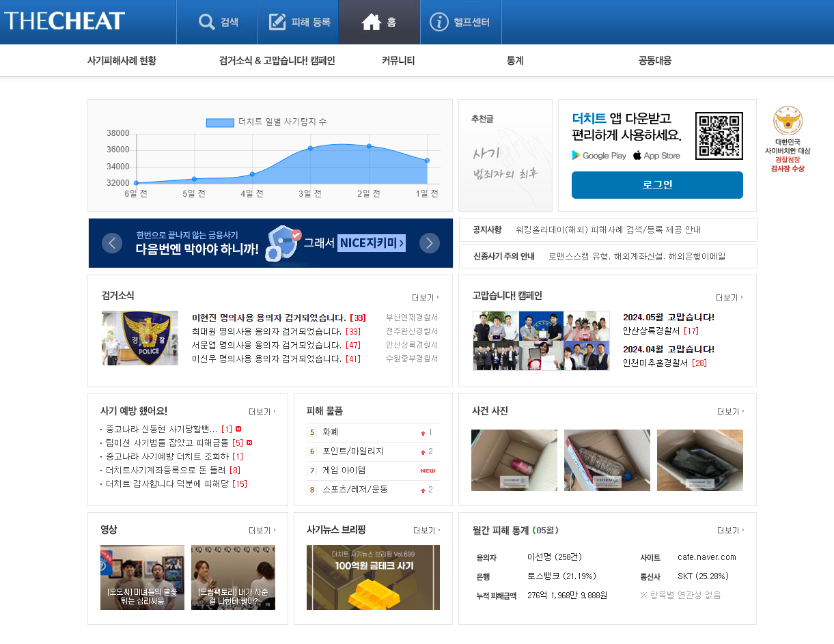Expand 더보기 in 사기뉴스 브리핑 section

click(427, 531)
